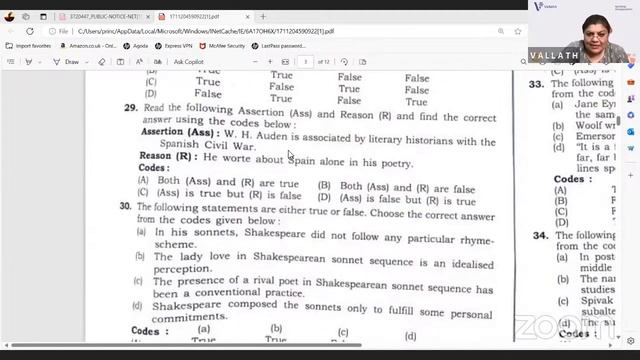Open the Edge profile avatar icon
Image resolution: width=640 pixels, height=360 pixels.
(9, 17)
